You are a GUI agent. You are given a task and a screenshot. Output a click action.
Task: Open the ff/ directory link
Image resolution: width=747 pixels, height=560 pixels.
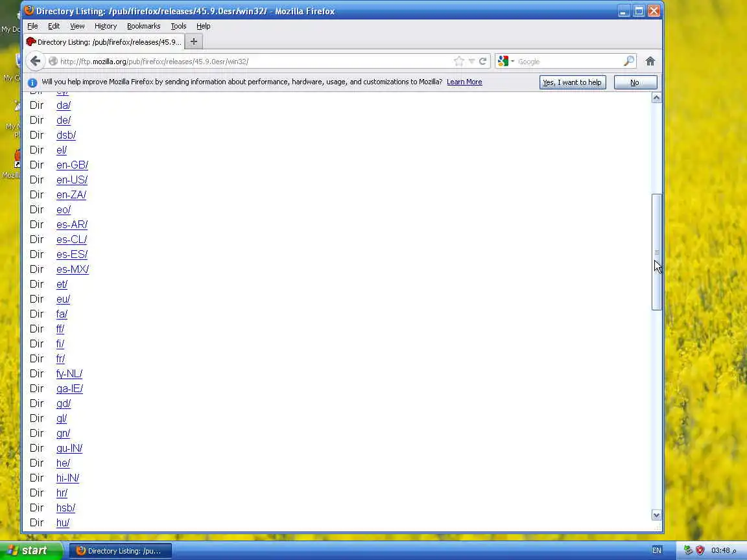[x=60, y=329]
